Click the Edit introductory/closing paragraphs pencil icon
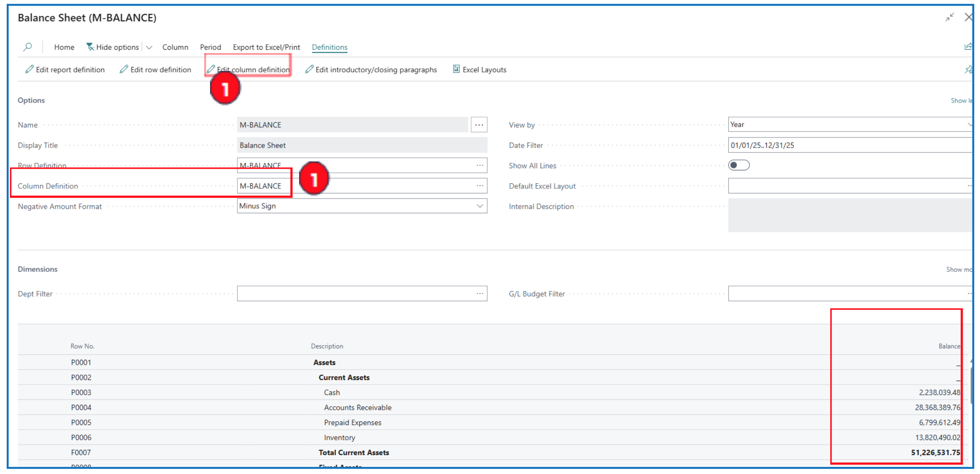Image resolution: width=980 pixels, height=474 pixels. click(309, 70)
